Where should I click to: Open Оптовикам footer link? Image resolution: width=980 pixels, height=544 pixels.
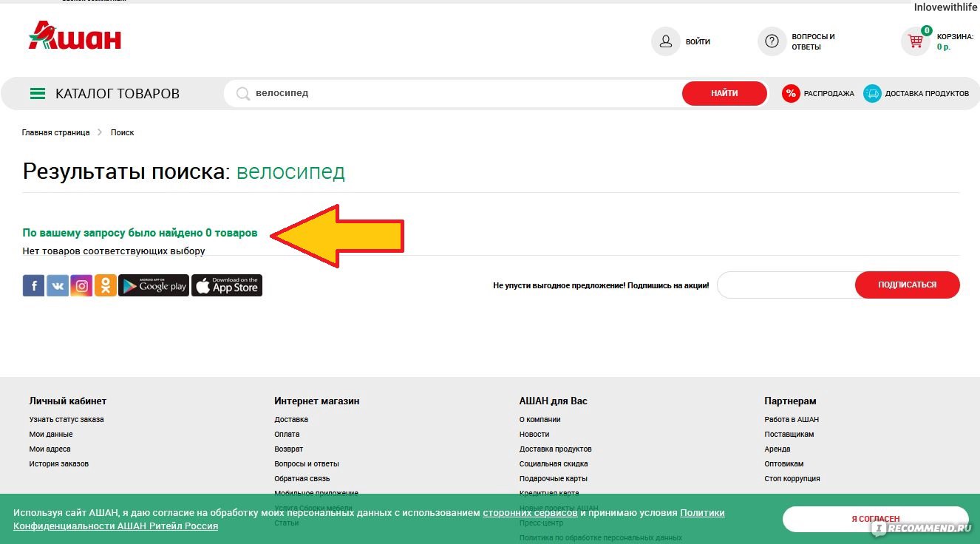(x=784, y=463)
